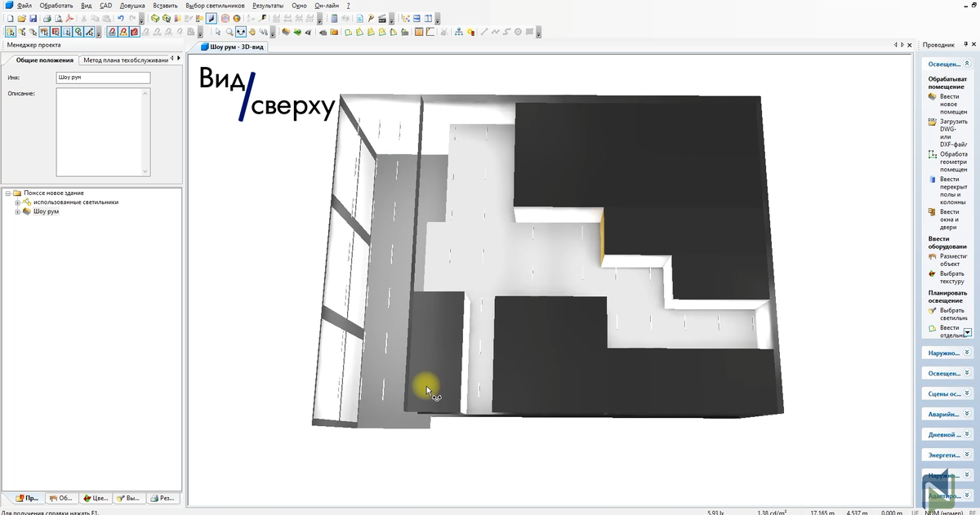Screen dimensions: 980x515
Task: Click the DIALux app icon in title corner
Action: point(7,5)
